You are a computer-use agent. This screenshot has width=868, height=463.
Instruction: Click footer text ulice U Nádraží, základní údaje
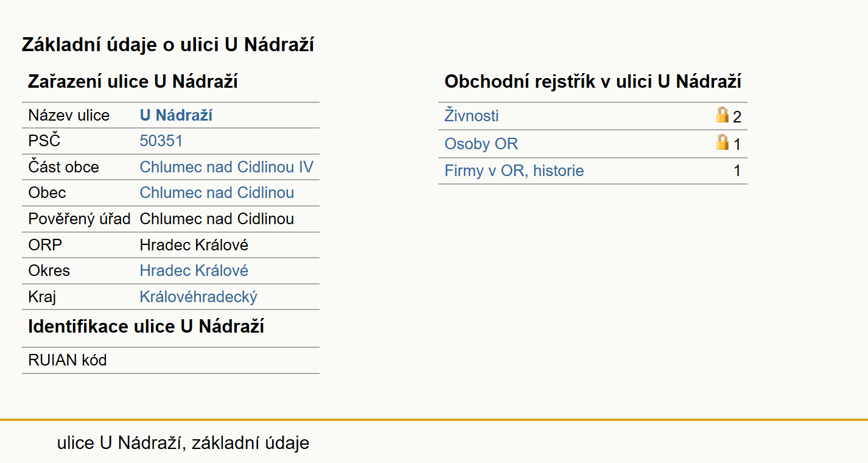[x=183, y=443]
